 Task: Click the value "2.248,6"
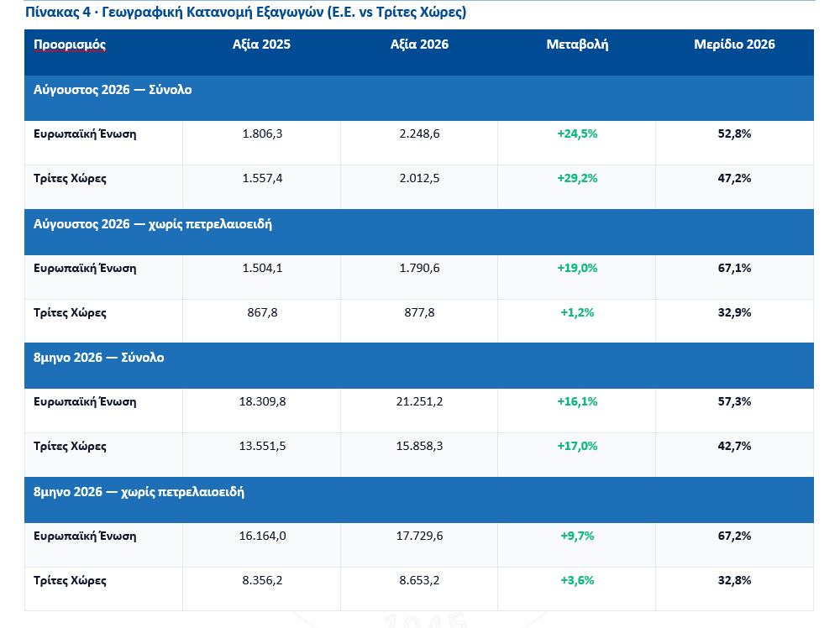tap(419, 133)
